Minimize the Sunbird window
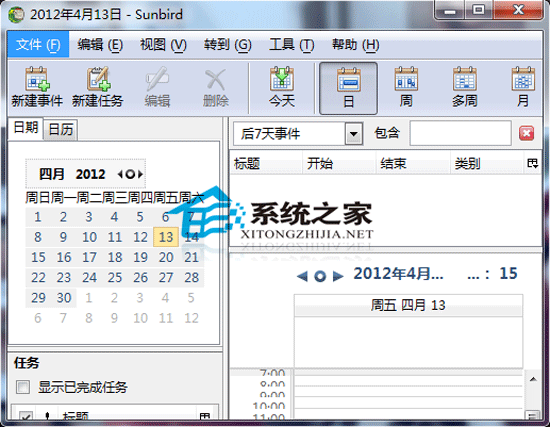The width and height of the screenshot is (550, 427). click(x=450, y=11)
